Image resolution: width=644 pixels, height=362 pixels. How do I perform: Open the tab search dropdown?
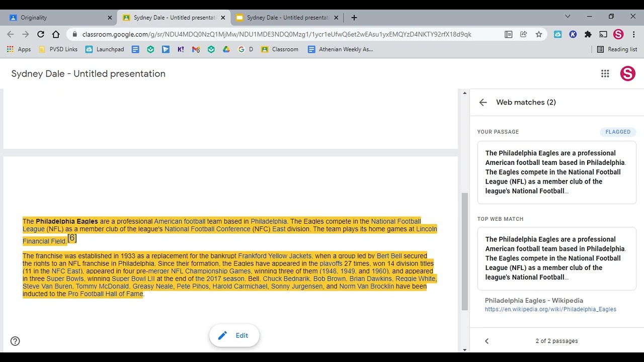tap(568, 17)
